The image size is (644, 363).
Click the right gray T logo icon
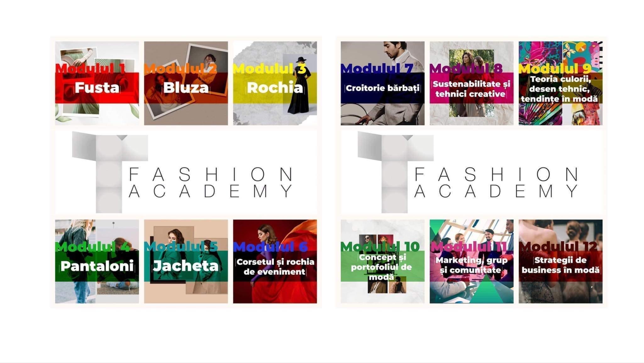[395, 172]
